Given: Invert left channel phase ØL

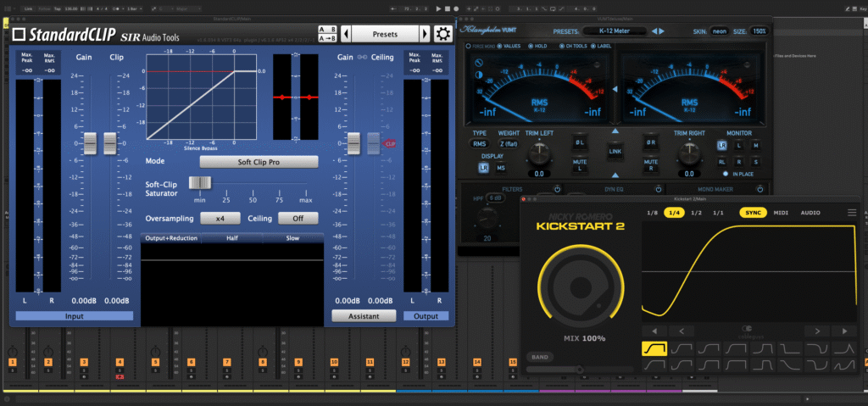Looking at the screenshot, I should pyautogui.click(x=580, y=142).
